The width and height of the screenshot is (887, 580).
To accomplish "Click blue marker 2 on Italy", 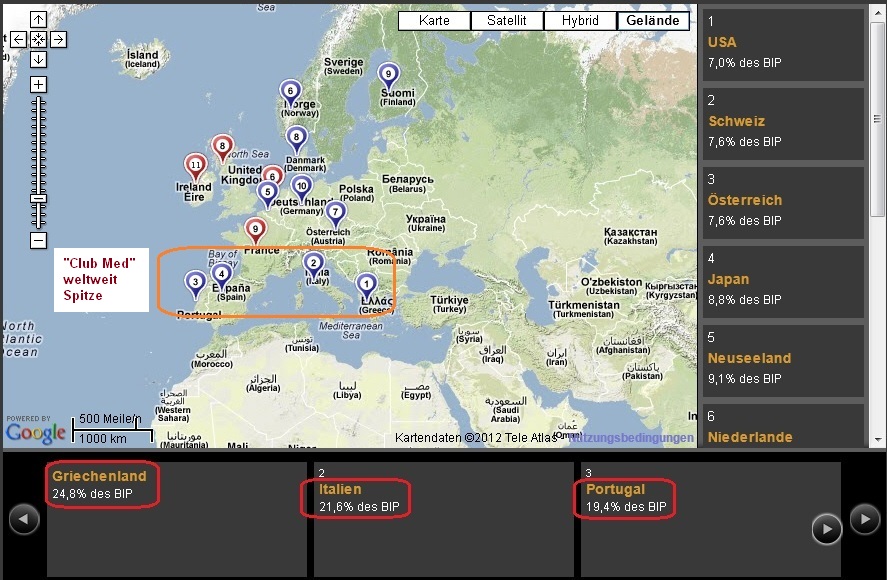I will click(313, 264).
